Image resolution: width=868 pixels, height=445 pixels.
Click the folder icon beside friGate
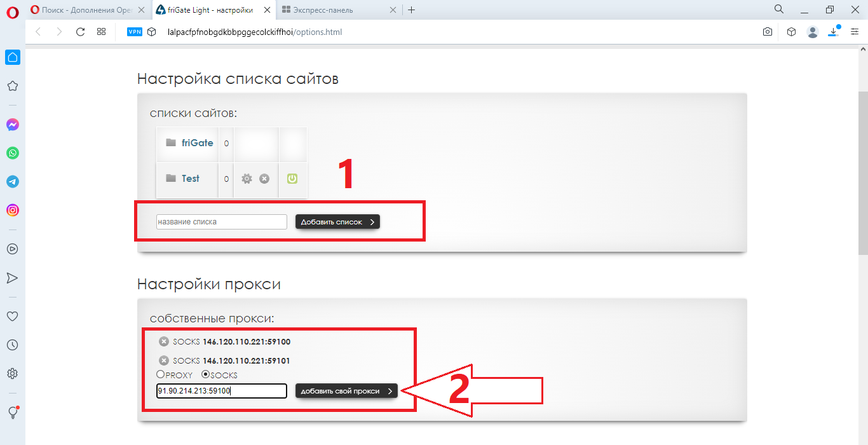[x=171, y=142]
